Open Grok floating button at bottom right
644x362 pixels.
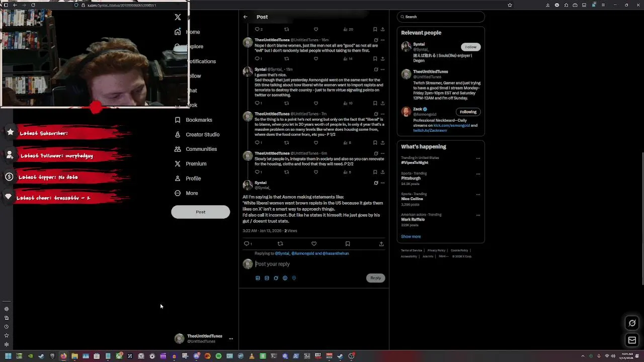pos(632,323)
